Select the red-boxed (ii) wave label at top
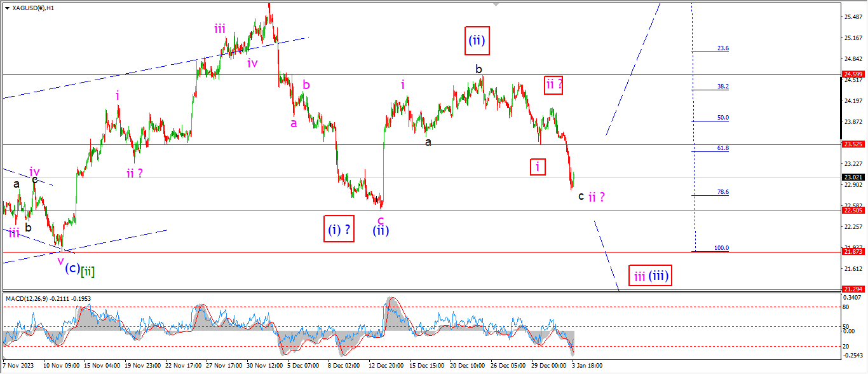The height and width of the screenshot is (374, 868). point(477,41)
